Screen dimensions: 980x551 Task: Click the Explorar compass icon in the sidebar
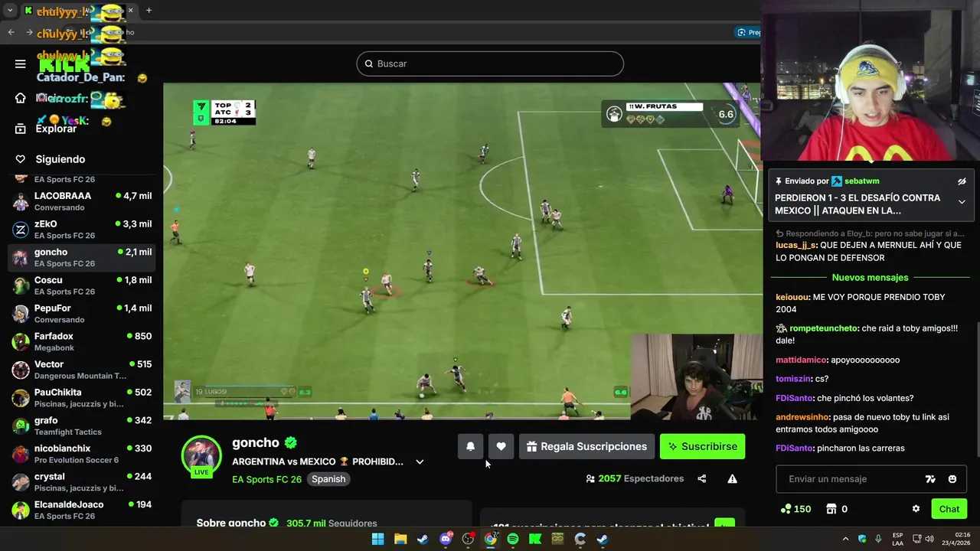(21, 129)
